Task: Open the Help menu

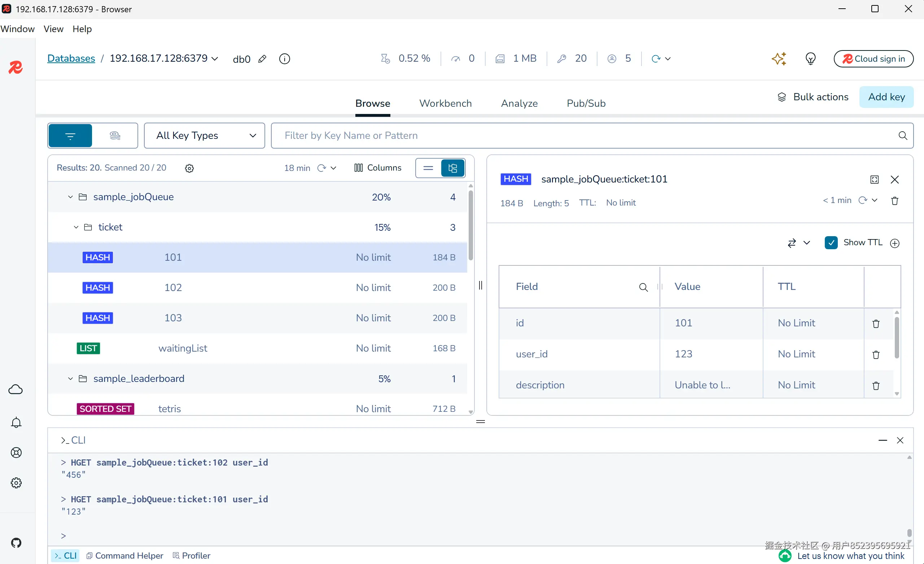Action: (82, 29)
